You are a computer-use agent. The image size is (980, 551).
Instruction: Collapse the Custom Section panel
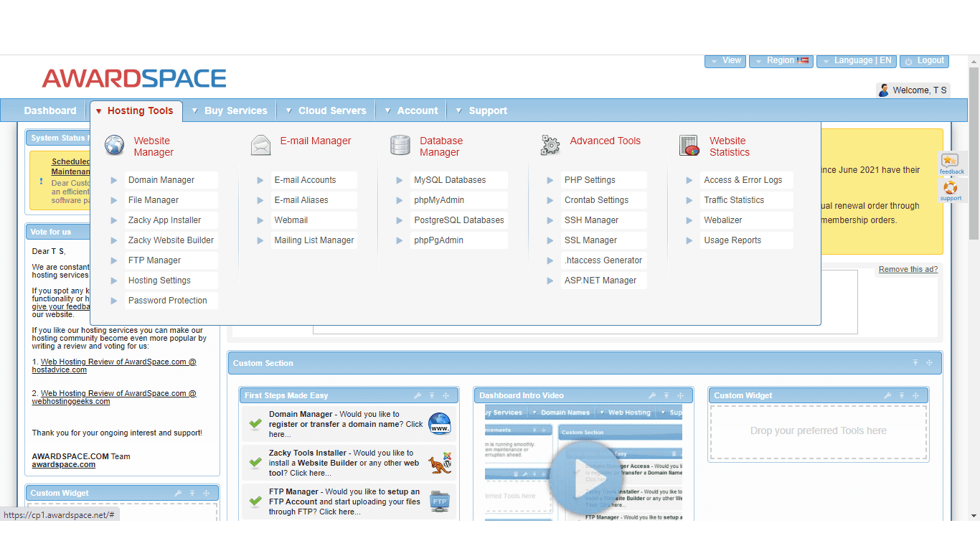pos(915,363)
